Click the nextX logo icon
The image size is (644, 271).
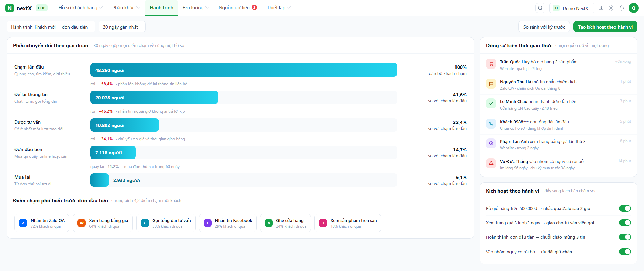pos(10,8)
